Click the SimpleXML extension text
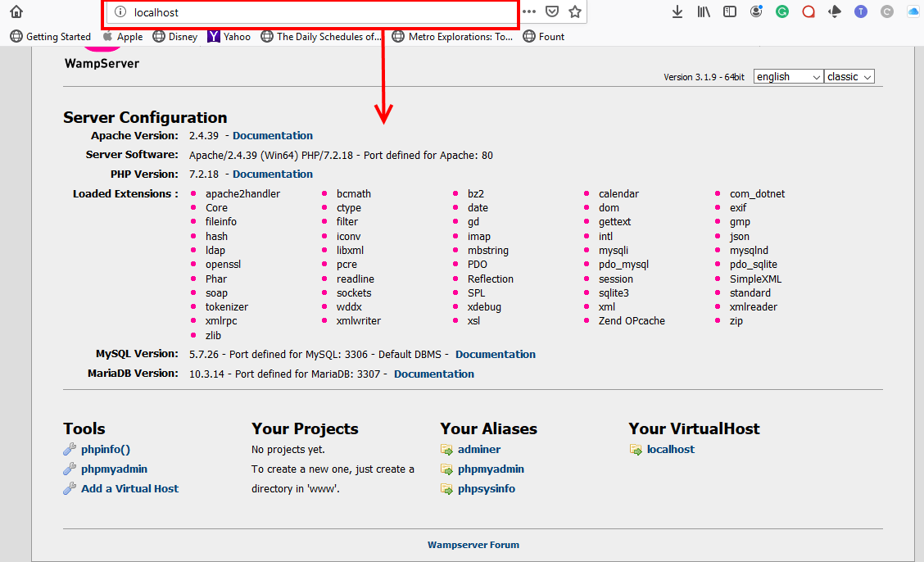The image size is (924, 562). coord(755,279)
